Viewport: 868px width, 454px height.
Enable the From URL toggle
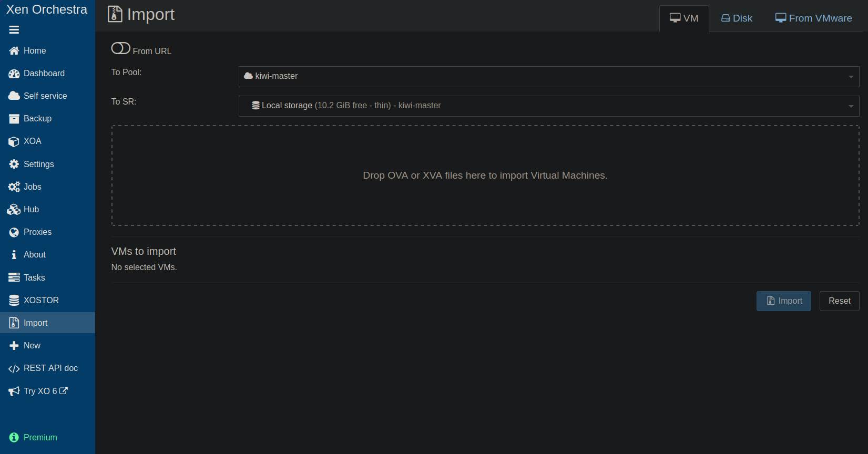pos(121,48)
